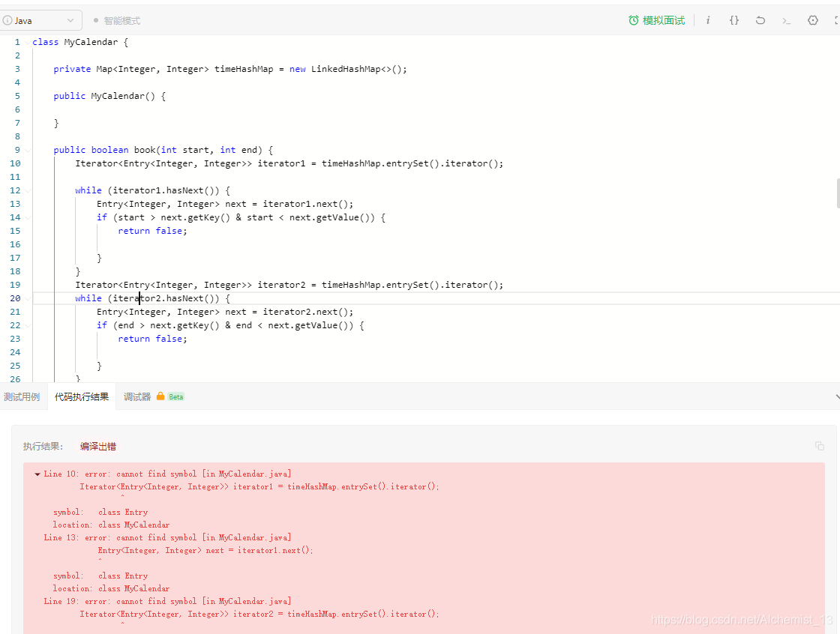840x634 pixels.
Task: Click 'Line 13: error: cannot find symbol' text
Action: pyautogui.click(x=120, y=537)
